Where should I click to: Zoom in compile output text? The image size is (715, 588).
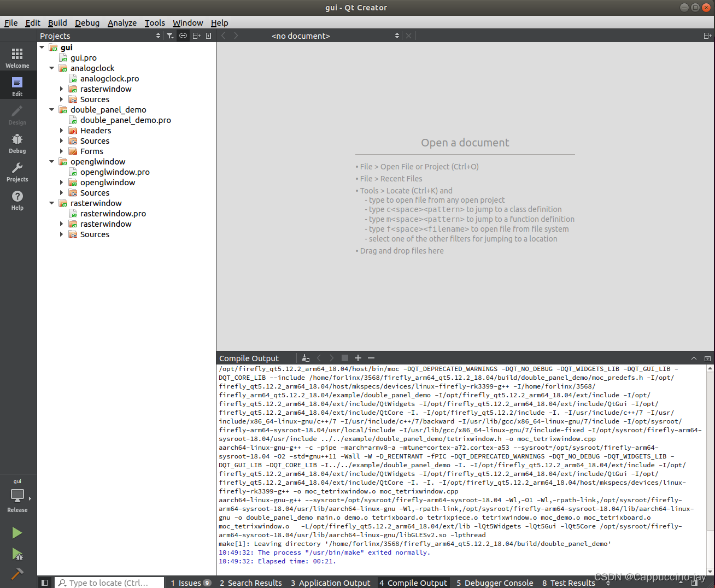click(x=358, y=358)
